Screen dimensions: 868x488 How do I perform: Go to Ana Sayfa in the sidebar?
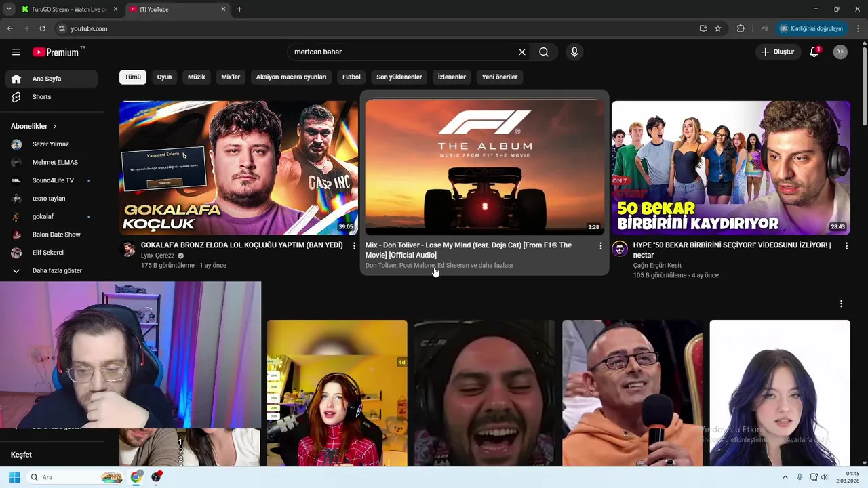[52, 79]
